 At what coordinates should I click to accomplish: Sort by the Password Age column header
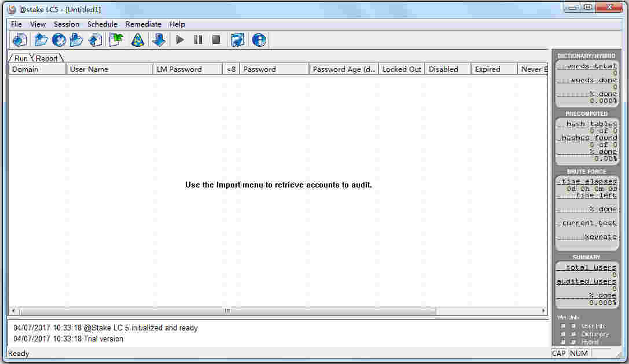pyautogui.click(x=344, y=69)
